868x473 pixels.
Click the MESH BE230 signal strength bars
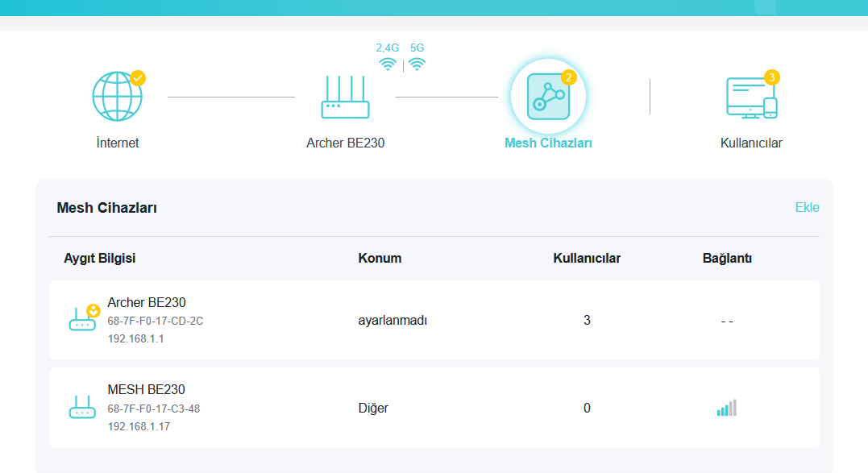(x=727, y=408)
